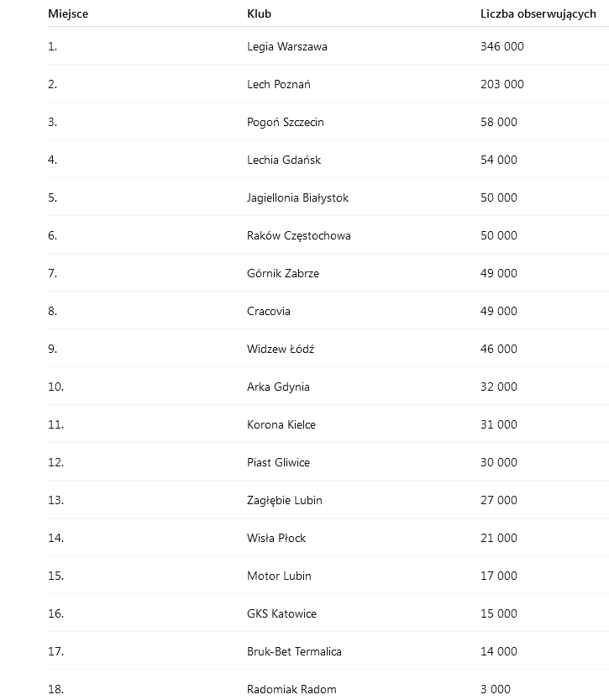Viewport: 609px width, 700px height.
Task: Select the Widzew Łódź club cell
Action: click(281, 350)
